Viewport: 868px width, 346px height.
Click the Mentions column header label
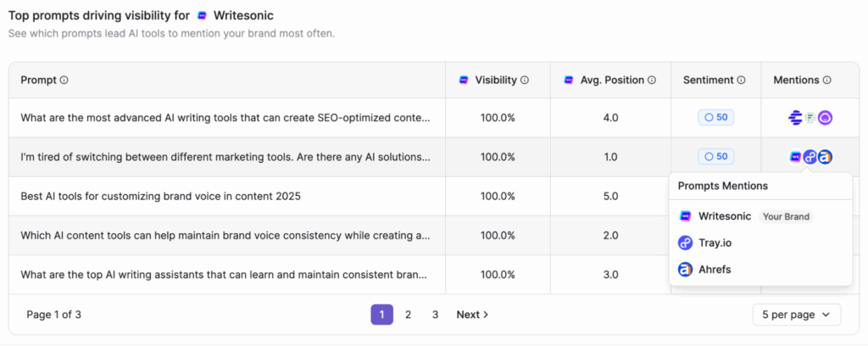pyautogui.click(x=796, y=81)
